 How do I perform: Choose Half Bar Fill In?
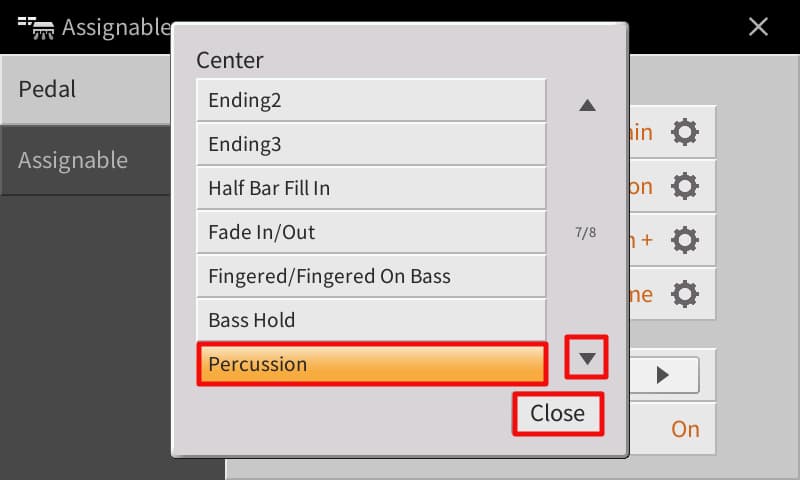372,188
